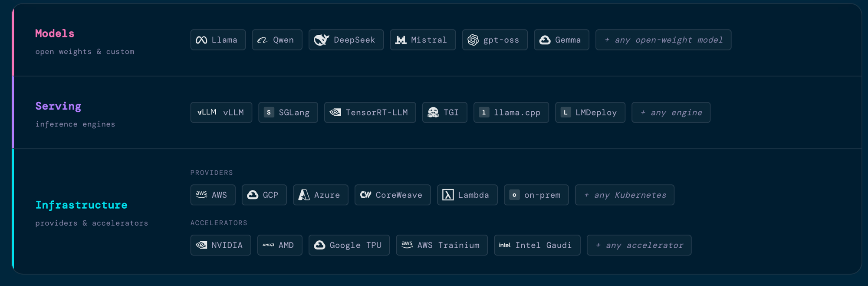Click the aws logo on AWS Trainium

click(x=407, y=245)
